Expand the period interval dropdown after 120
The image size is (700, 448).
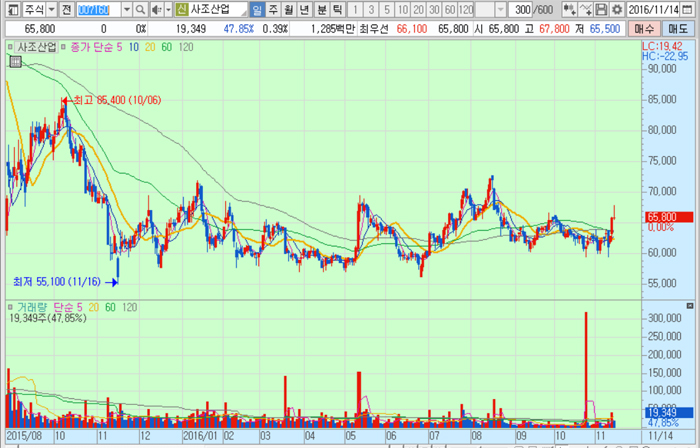(x=501, y=9)
